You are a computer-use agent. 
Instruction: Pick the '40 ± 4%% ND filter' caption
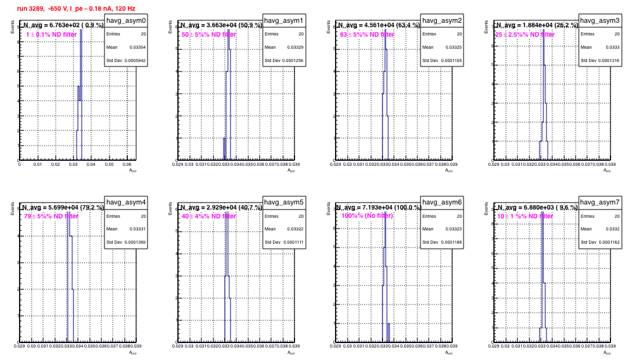[x=209, y=217]
